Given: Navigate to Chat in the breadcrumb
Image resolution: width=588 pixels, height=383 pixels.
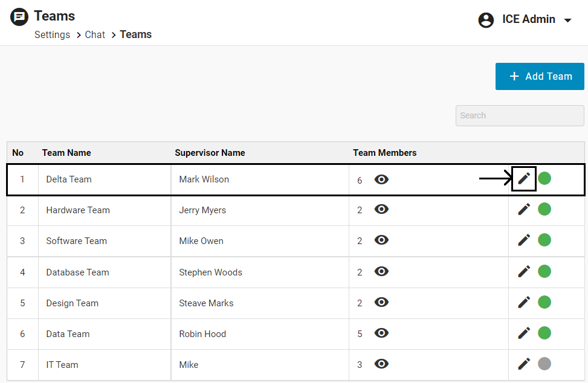Looking at the screenshot, I should tap(95, 34).
